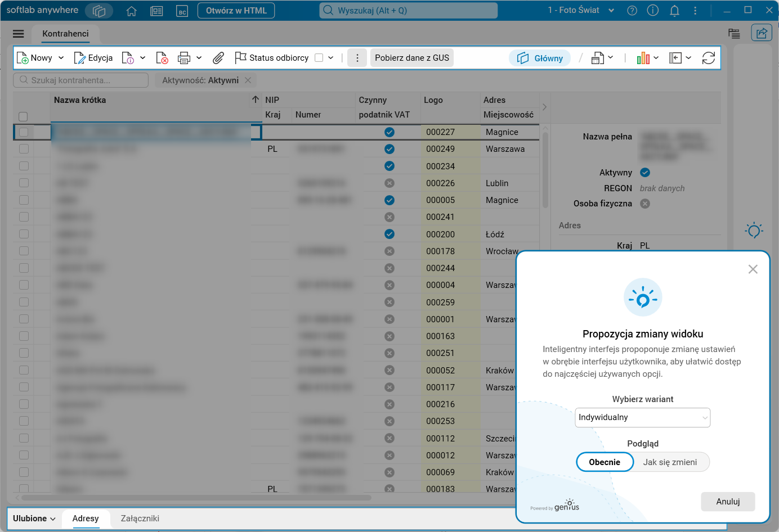
Task: Check the row checkbox for Logo 000200
Action: 24,234
